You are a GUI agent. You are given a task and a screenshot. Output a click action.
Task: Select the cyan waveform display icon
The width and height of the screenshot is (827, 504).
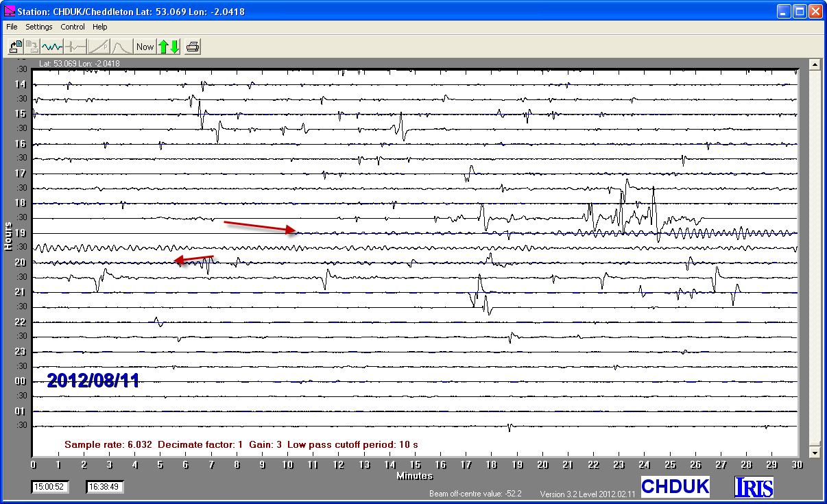pyautogui.click(x=52, y=47)
